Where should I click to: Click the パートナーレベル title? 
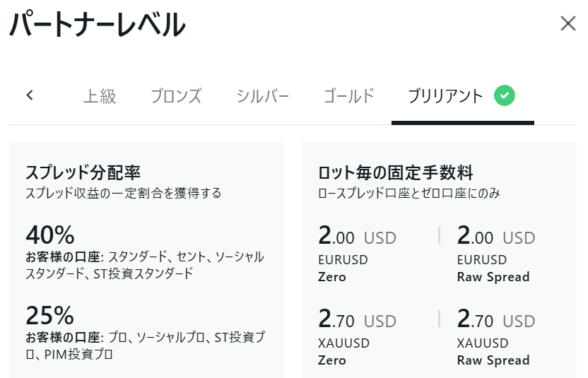pyautogui.click(x=97, y=25)
